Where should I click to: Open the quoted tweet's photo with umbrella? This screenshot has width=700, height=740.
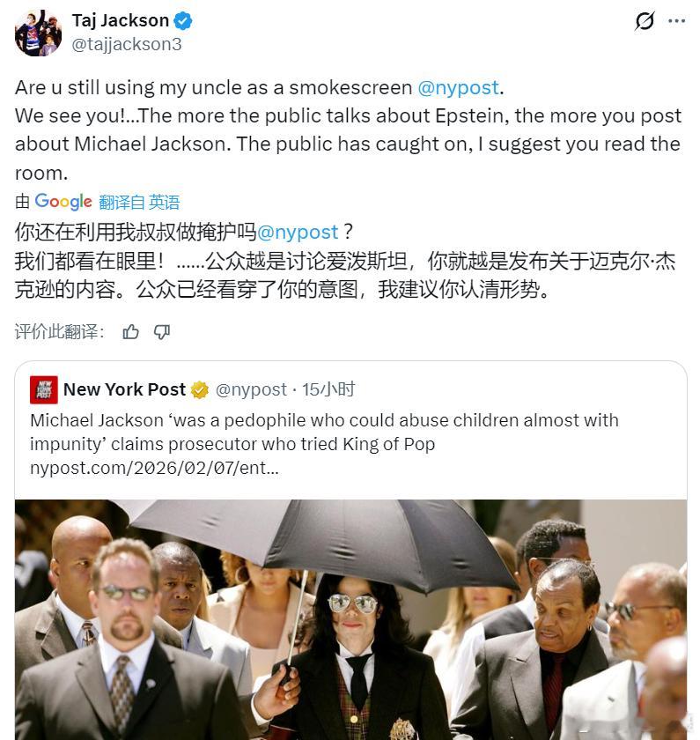coord(350,619)
